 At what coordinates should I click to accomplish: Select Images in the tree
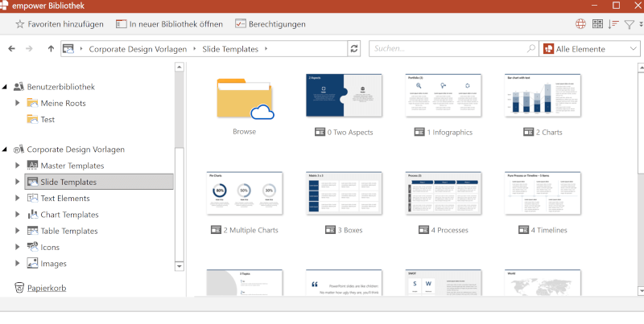click(53, 264)
